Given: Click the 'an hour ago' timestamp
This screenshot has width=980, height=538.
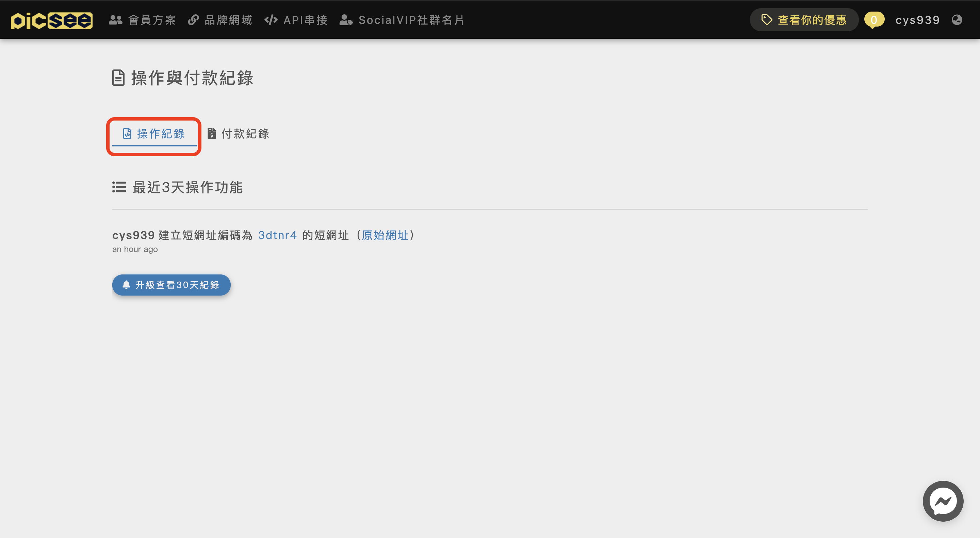Looking at the screenshot, I should point(135,249).
